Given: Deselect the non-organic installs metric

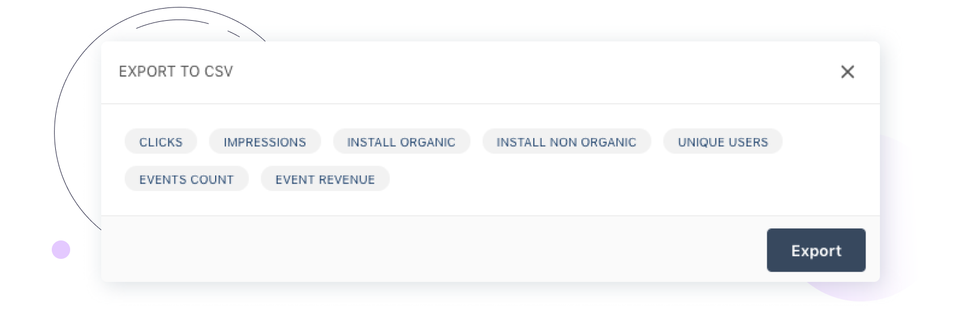Looking at the screenshot, I should [566, 142].
